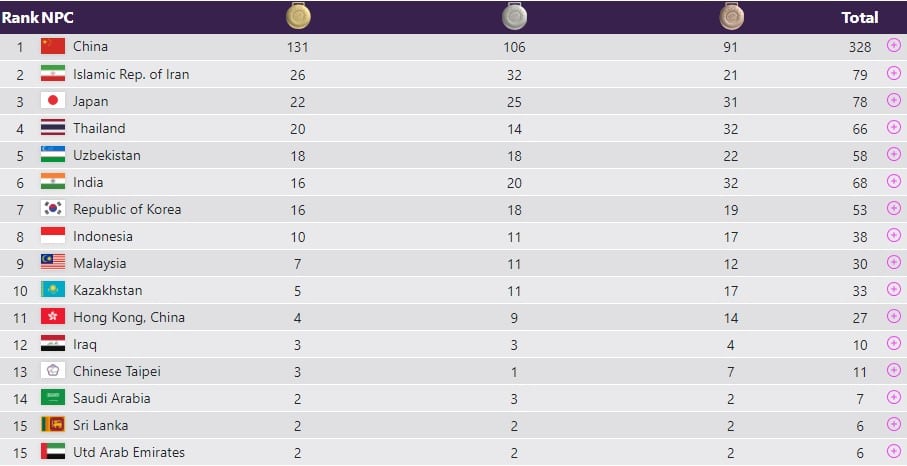Click the NPC column header
Image resolution: width=907 pixels, height=466 pixels.
click(x=56, y=17)
